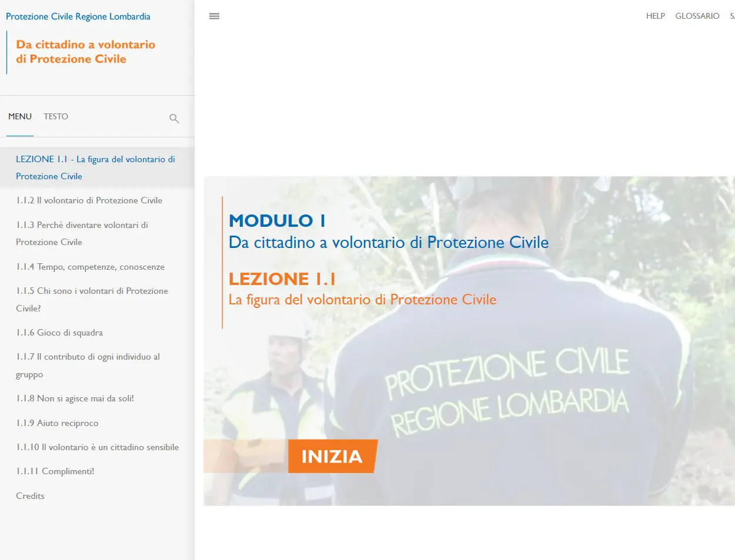Image resolution: width=735 pixels, height=560 pixels.
Task: Open 1.1.10 Il volontario è un cittadino sensibile
Action: tap(97, 447)
